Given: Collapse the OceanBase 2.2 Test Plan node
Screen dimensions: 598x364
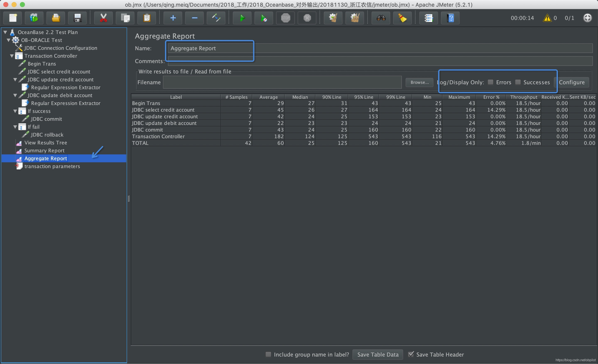Looking at the screenshot, I should 5,32.
